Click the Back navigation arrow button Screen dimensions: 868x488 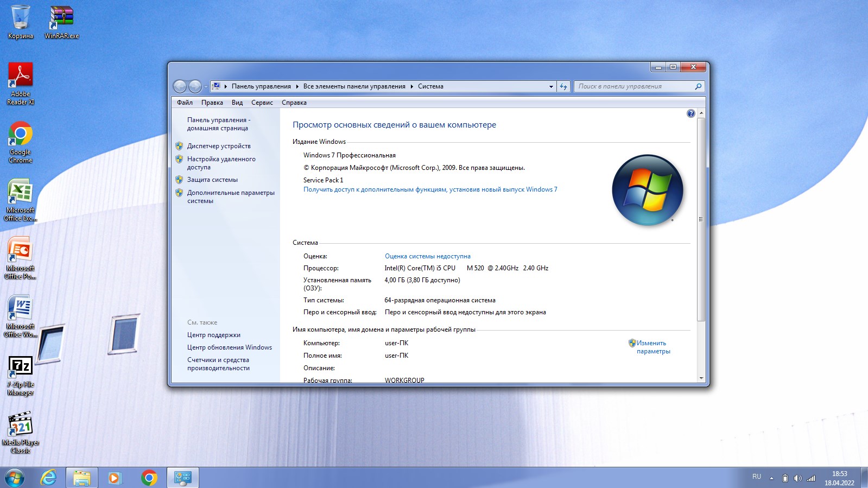click(180, 86)
